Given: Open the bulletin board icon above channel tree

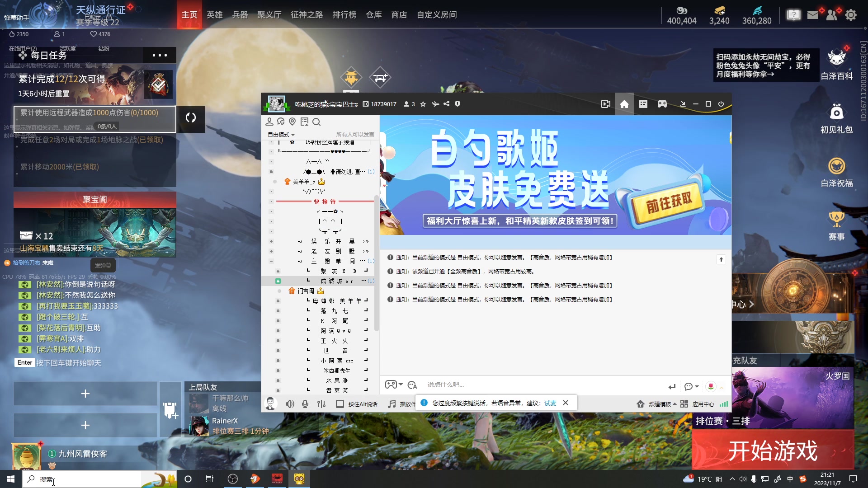Looking at the screenshot, I should pos(304,122).
